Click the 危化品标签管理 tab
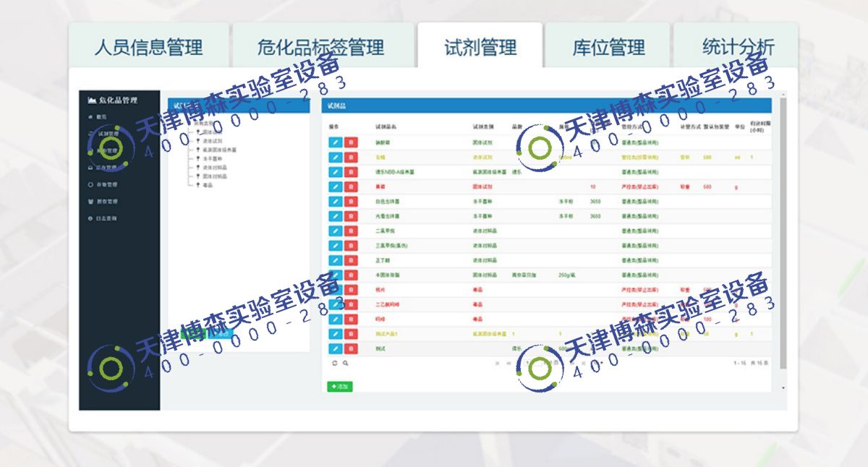868x467 pixels. pos(320,48)
